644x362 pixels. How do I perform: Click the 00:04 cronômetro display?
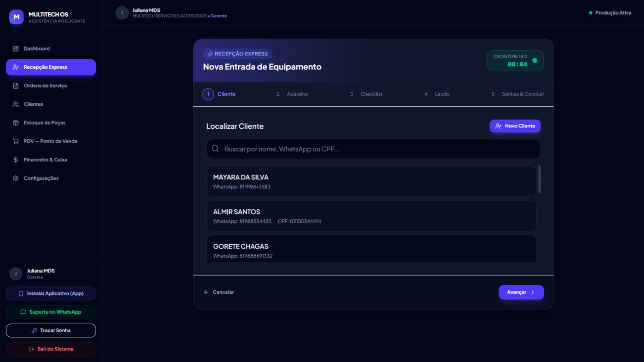tap(517, 64)
